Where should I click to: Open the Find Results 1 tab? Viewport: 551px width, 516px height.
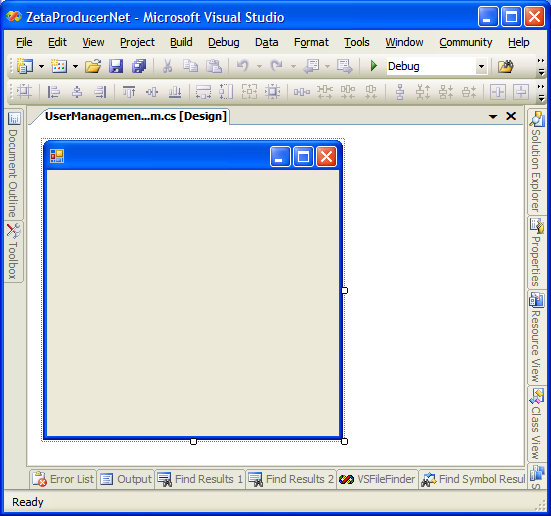tap(200, 479)
